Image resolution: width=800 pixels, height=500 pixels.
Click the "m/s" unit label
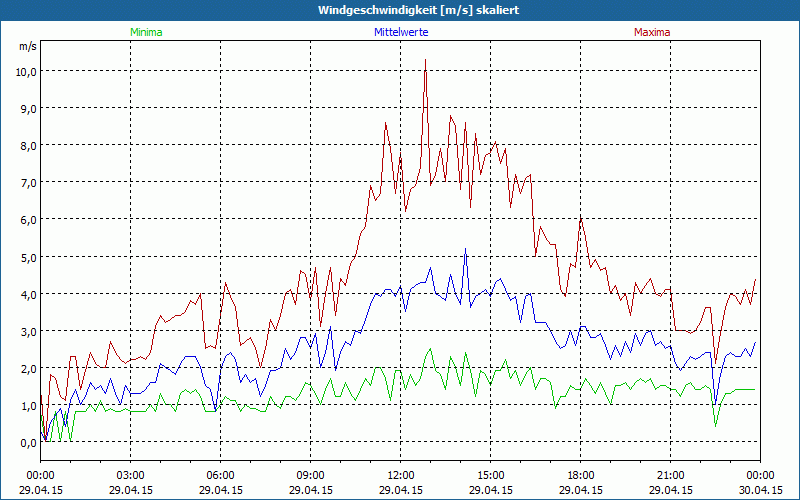27,46
